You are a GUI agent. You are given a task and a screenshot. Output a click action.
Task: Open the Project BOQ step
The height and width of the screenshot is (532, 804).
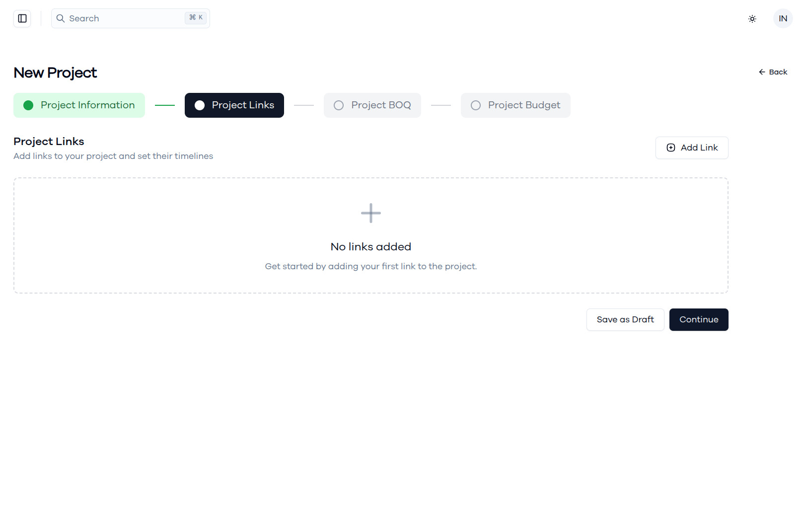point(372,105)
